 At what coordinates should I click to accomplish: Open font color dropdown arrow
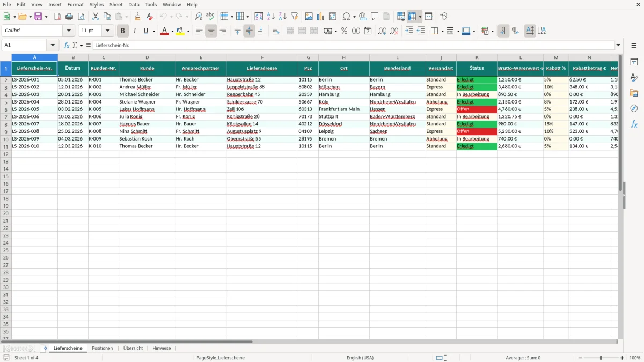click(172, 31)
